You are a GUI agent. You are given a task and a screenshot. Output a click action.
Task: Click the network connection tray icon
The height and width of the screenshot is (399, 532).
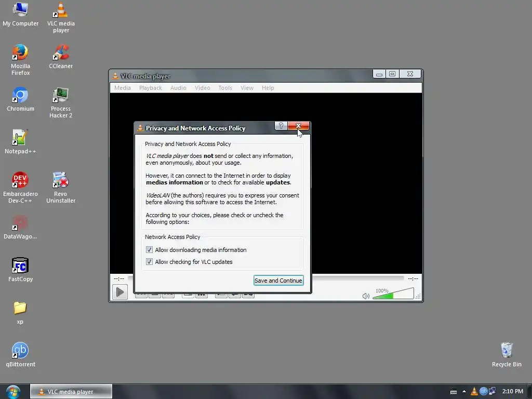coord(493,391)
